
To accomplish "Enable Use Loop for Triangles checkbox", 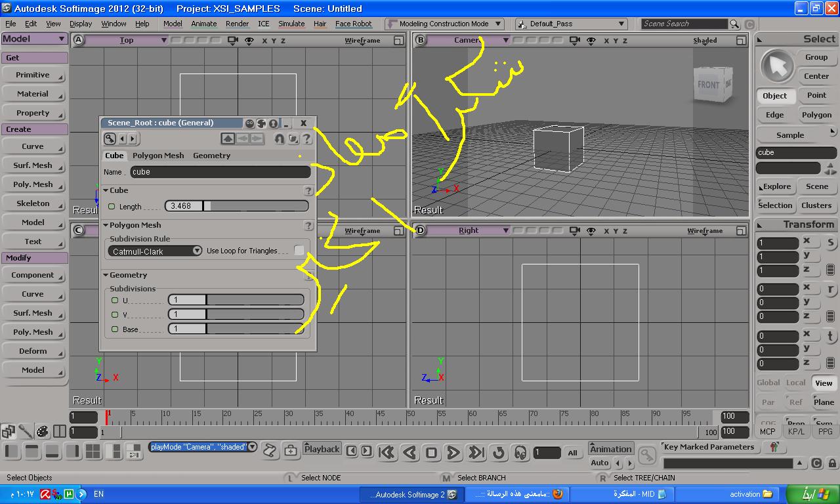I will click(x=299, y=251).
